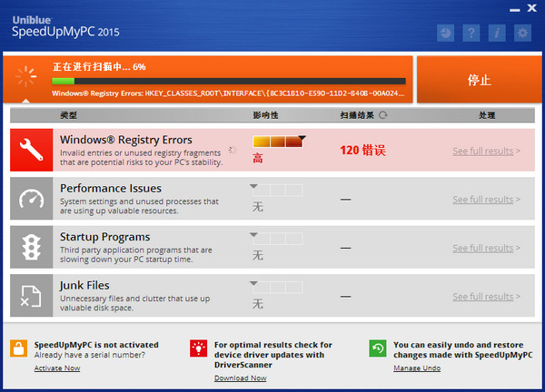545x392 pixels.
Task: Open help via question mark icon
Action: pos(471,33)
